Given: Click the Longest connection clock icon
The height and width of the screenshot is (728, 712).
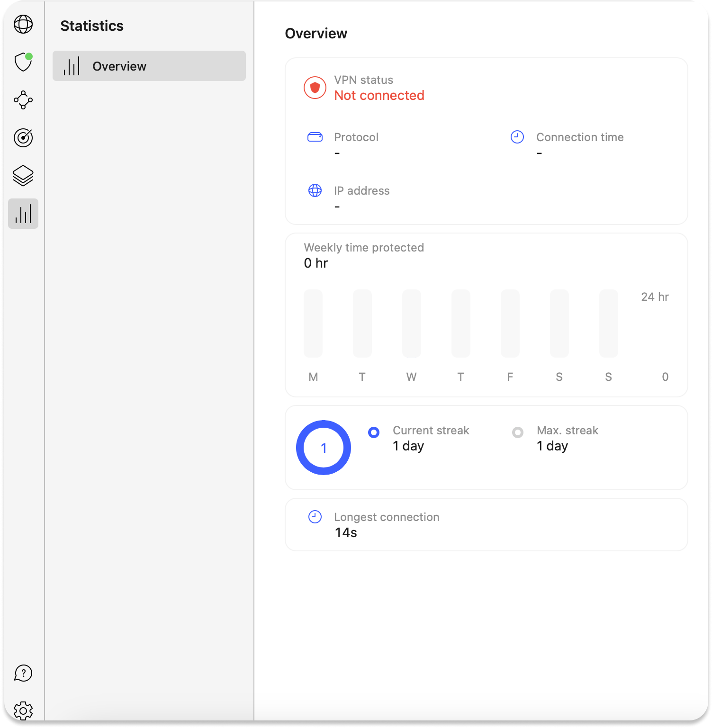Looking at the screenshot, I should (315, 517).
